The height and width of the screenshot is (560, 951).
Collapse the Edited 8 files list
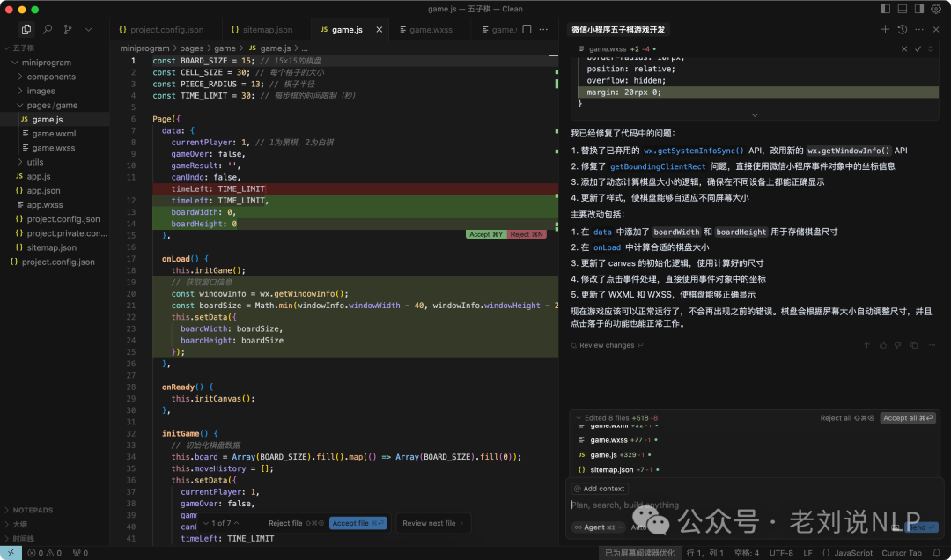579,418
